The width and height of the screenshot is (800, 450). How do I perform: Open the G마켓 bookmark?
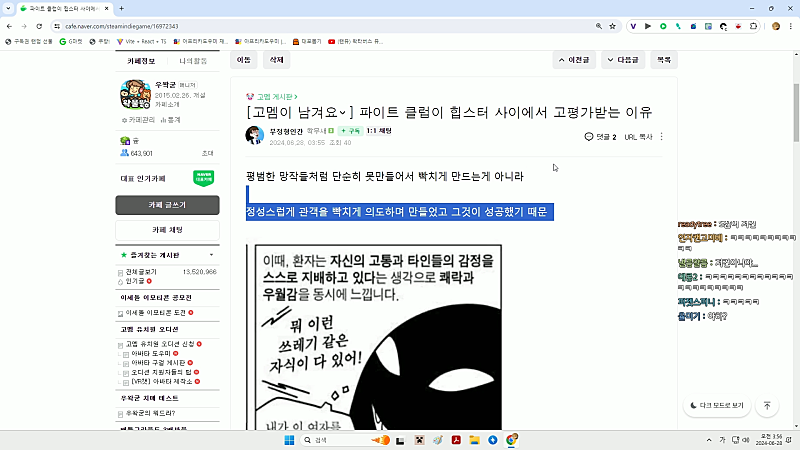(x=71, y=41)
